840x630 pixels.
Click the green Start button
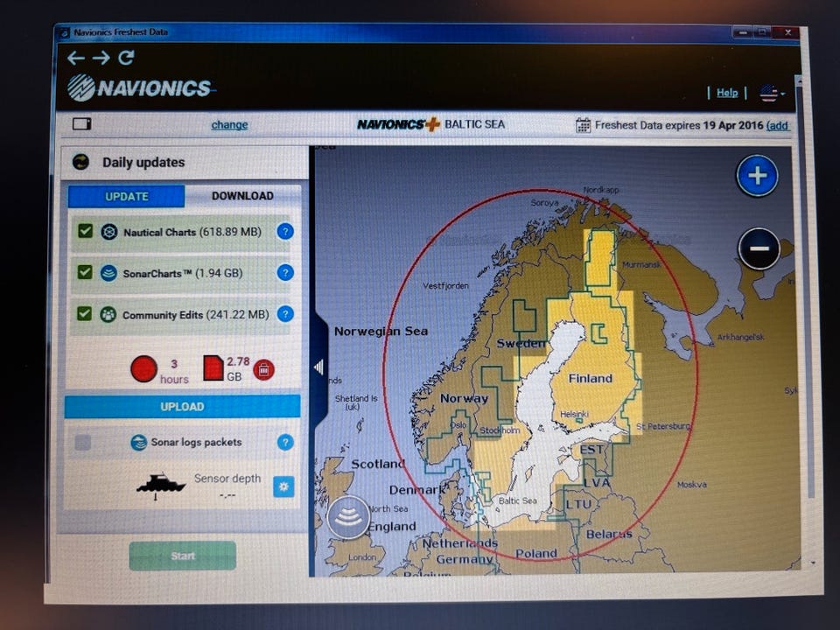[183, 556]
